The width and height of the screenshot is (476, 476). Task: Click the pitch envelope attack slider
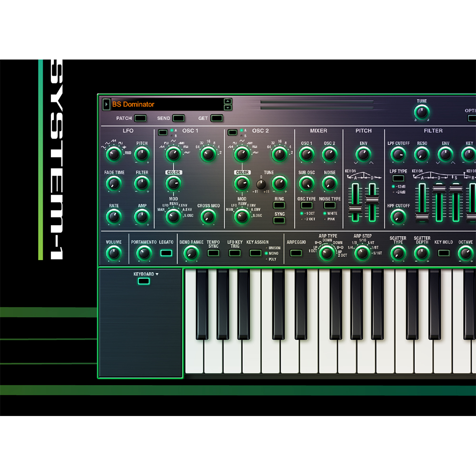[x=355, y=208]
